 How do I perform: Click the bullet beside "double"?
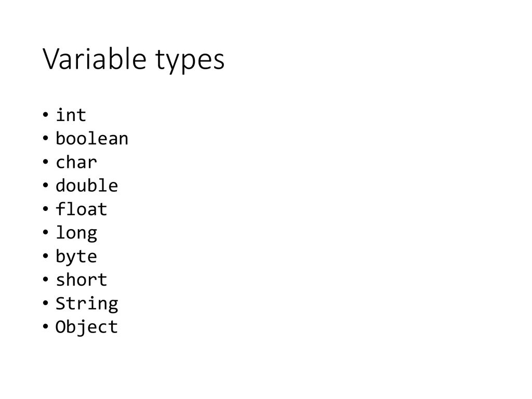(46, 185)
